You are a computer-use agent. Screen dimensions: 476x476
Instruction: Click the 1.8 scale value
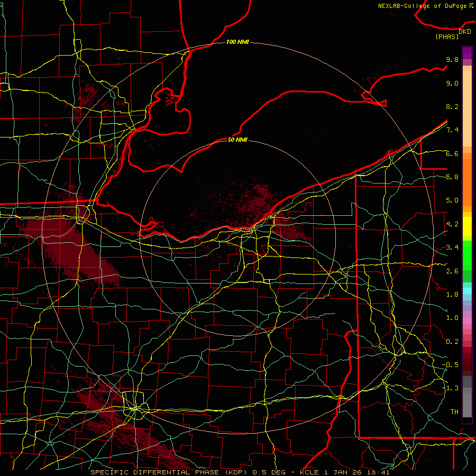coord(452,295)
